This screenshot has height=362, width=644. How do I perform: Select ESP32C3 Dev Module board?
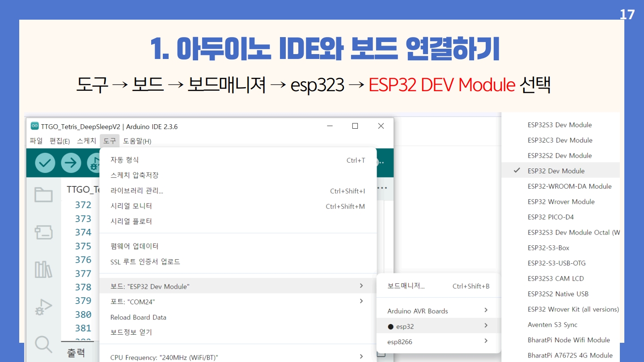(561, 140)
